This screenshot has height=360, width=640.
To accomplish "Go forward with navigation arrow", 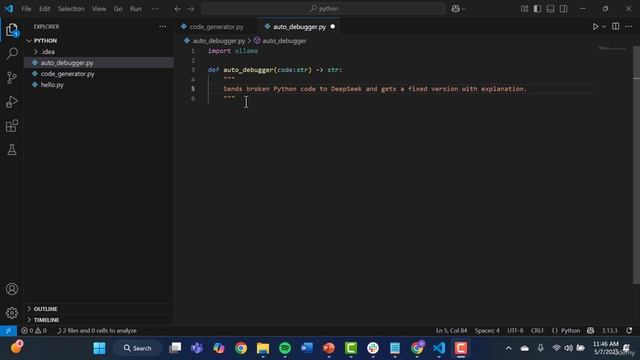I will 191,9.
